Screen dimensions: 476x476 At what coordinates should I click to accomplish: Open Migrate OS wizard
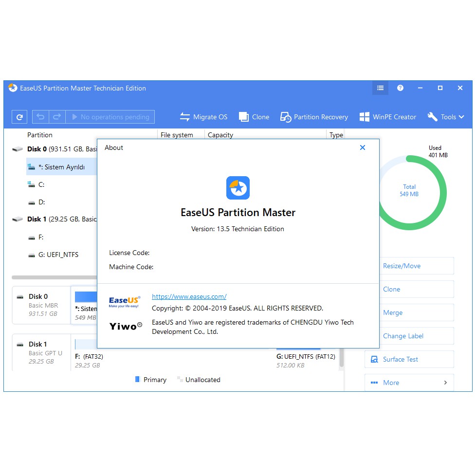203,117
